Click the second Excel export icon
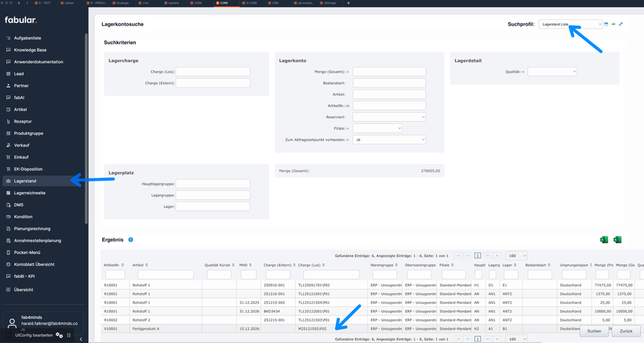 click(617, 240)
